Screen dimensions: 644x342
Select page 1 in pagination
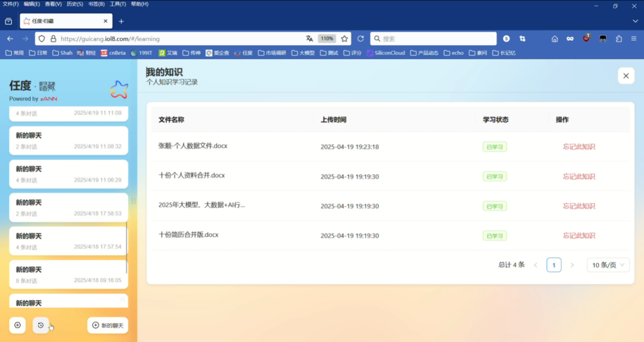[553, 265]
